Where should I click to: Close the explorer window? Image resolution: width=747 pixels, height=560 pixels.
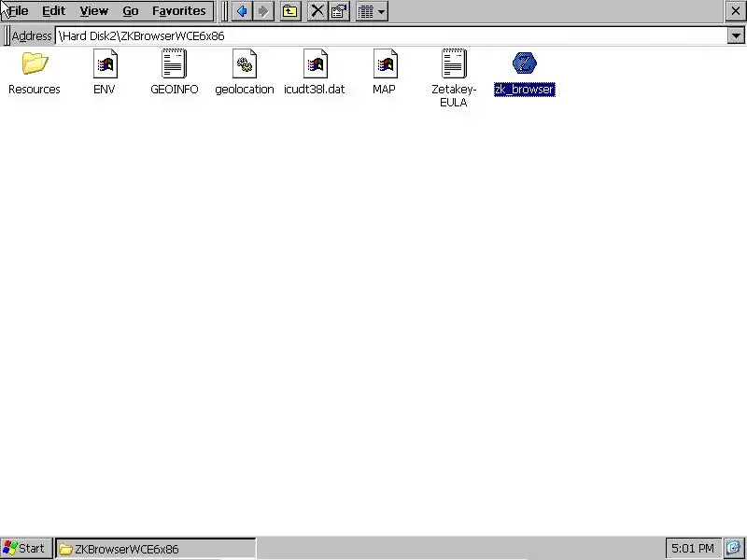[736, 11]
